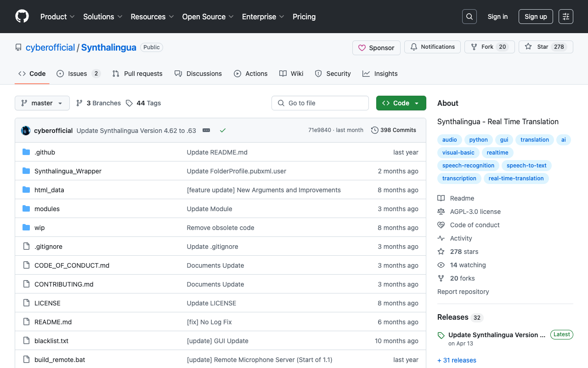Screen dimensions: 588x368
Task: Click the appearance settings icon in header
Action: 565,17
